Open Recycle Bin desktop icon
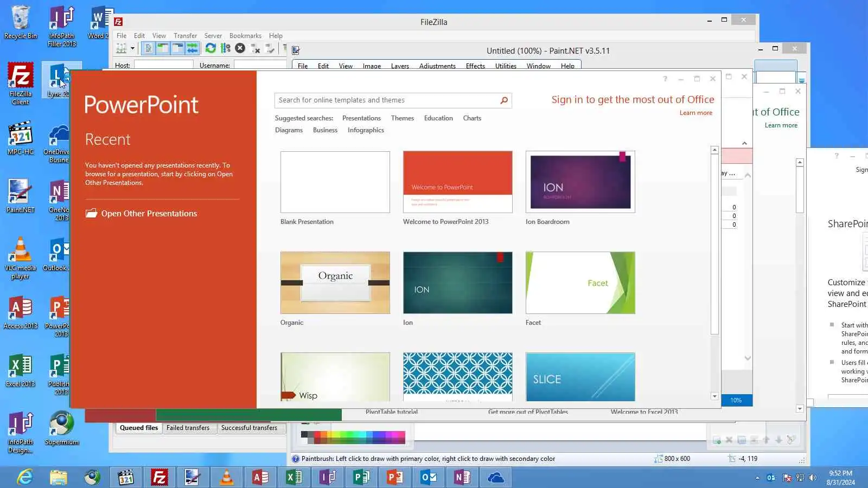 coord(21,22)
